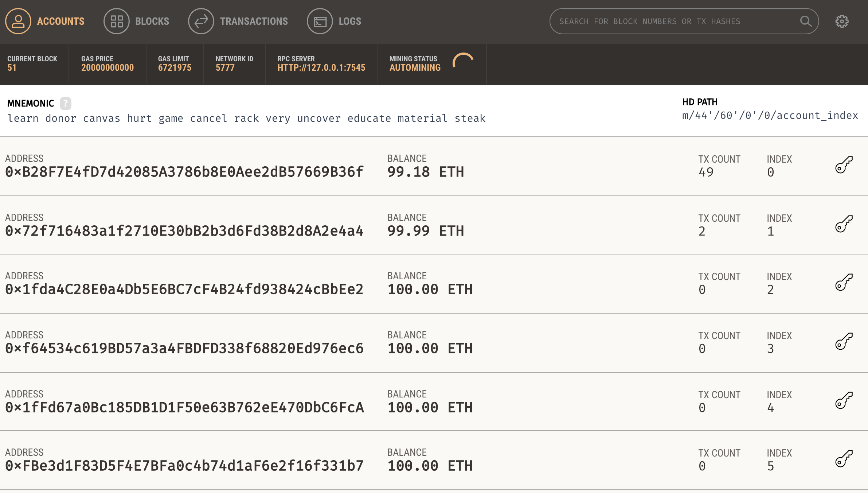Show private key for account index 4
Screen dimensions: 868x493
(x=844, y=400)
